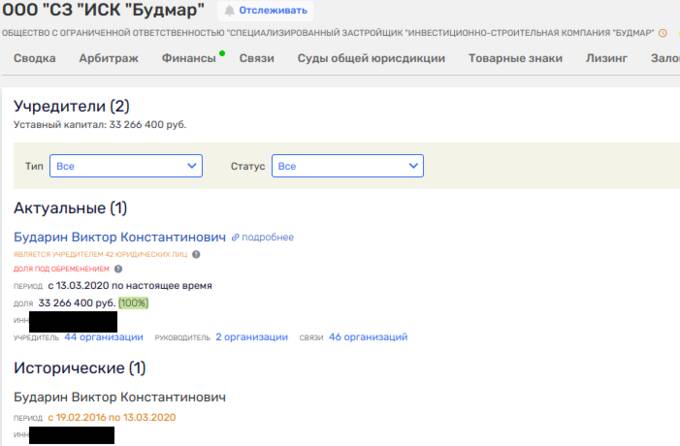
Task: Click the green 100% share badge
Action: (133, 303)
